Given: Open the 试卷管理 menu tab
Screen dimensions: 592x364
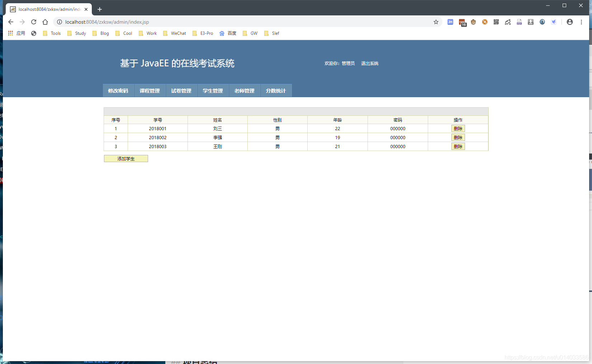Looking at the screenshot, I should pyautogui.click(x=181, y=91).
